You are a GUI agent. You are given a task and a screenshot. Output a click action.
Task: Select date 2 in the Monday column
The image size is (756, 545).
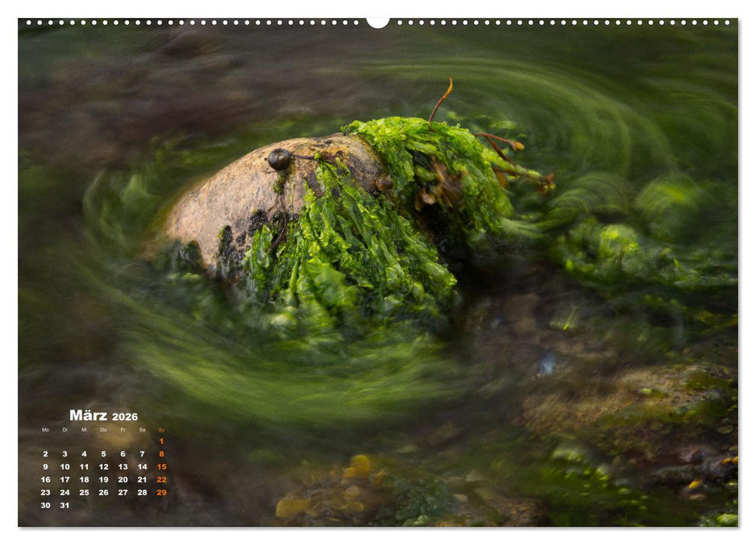pyautogui.click(x=44, y=454)
